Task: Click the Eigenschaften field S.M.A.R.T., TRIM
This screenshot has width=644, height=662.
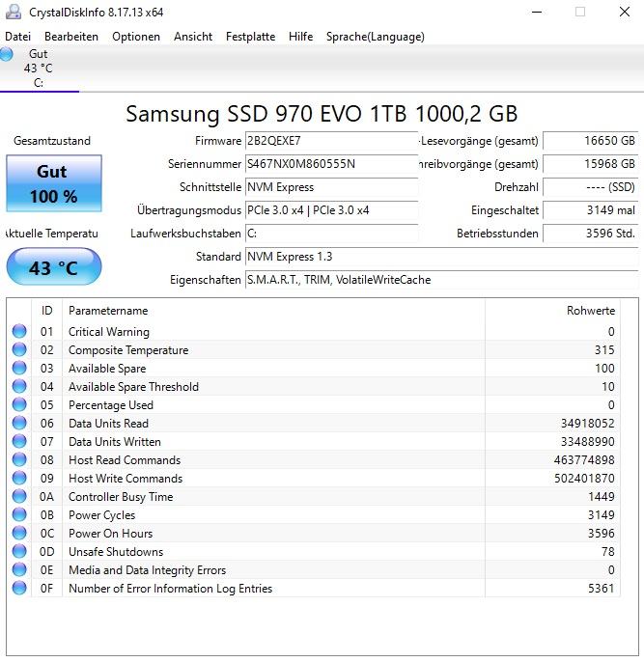Action: point(441,280)
